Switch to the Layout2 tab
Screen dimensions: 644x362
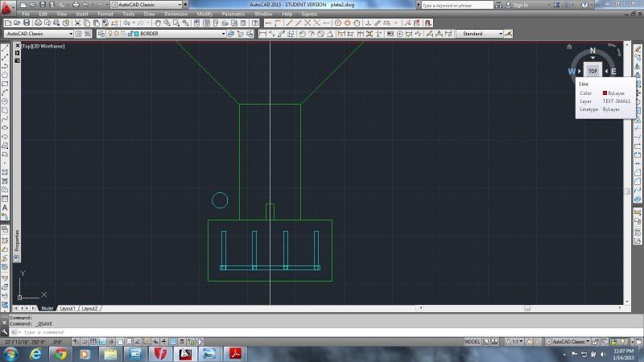(x=89, y=308)
